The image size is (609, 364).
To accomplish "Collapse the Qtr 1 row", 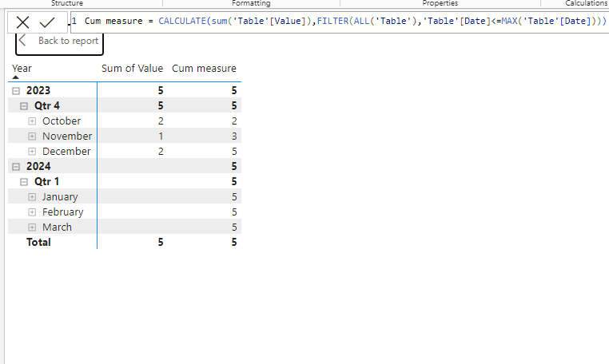I will tap(24, 182).
